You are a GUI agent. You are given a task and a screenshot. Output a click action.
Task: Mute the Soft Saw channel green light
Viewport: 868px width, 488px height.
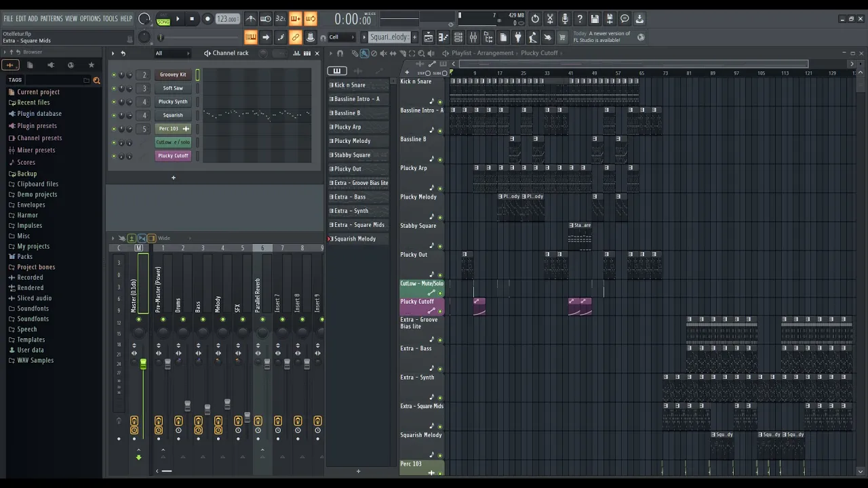pos(114,88)
